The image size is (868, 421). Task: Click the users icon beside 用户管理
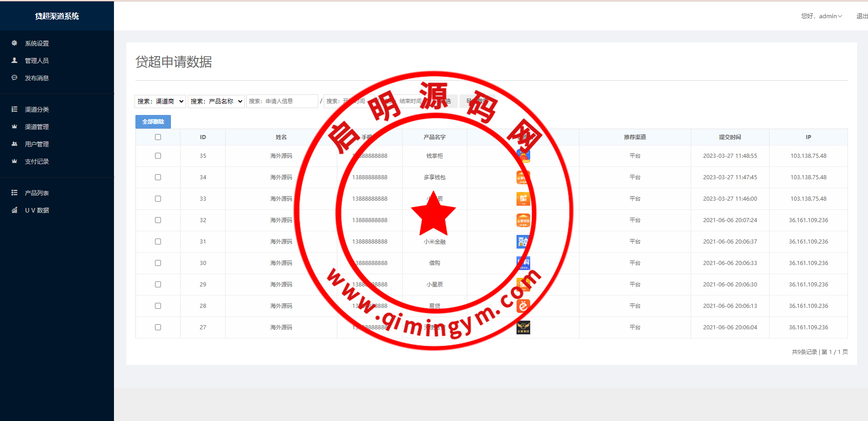pos(15,144)
